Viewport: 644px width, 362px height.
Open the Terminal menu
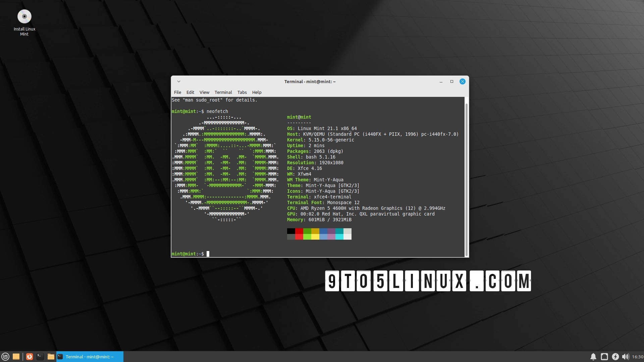(223, 92)
